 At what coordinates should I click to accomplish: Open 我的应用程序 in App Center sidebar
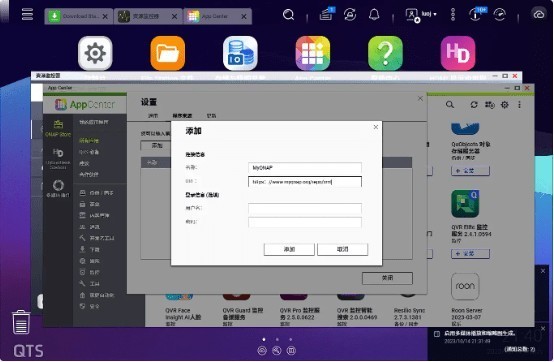click(x=94, y=122)
